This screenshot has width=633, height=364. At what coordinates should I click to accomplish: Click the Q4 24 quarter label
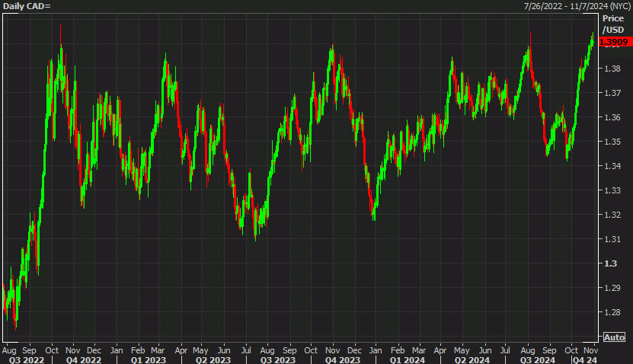[585, 359]
